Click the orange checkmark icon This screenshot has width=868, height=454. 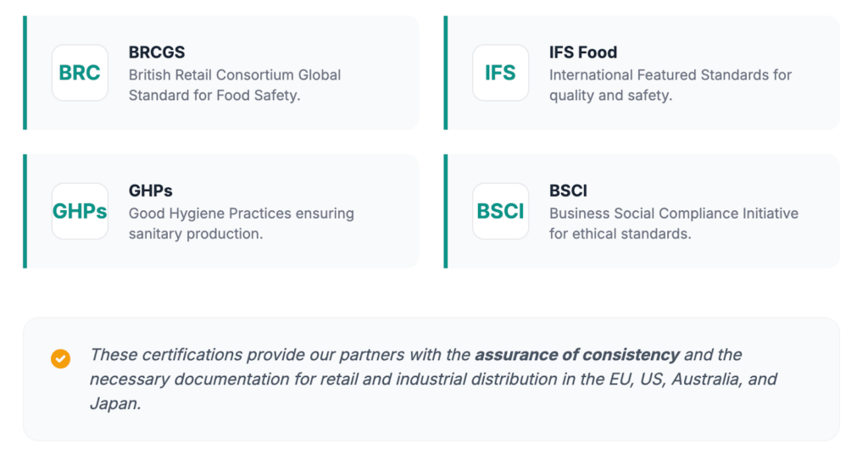pos(60,358)
